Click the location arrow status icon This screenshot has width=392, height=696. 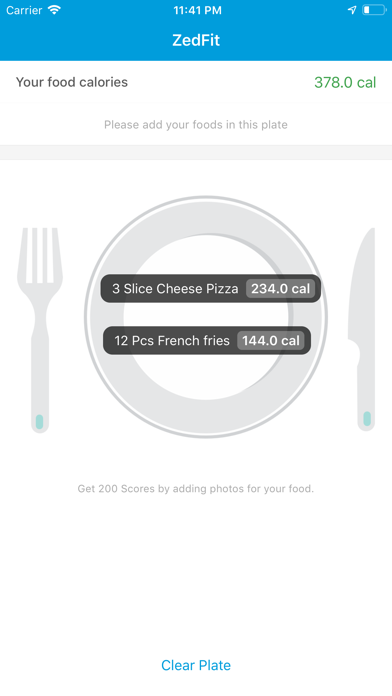[x=352, y=10]
